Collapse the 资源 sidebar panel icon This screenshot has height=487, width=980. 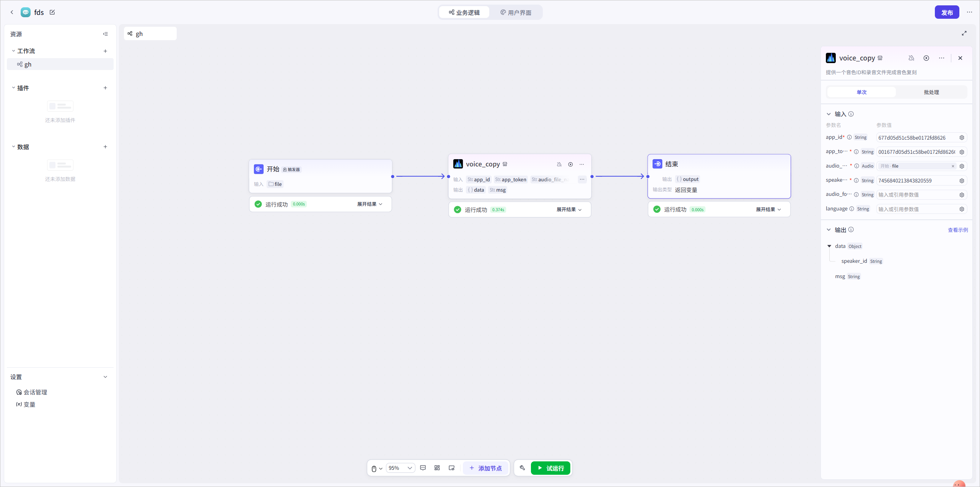(106, 34)
